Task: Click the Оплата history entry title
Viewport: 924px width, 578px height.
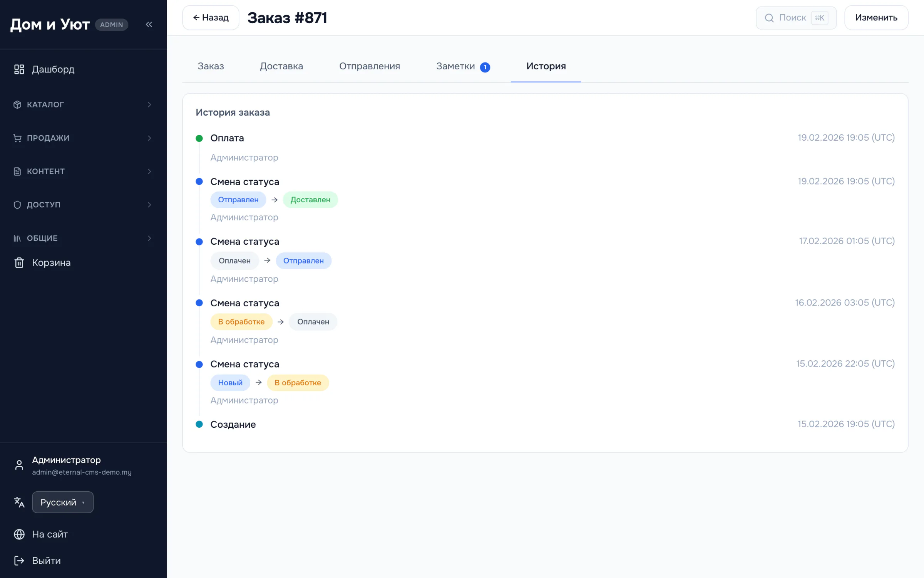Action: (227, 138)
